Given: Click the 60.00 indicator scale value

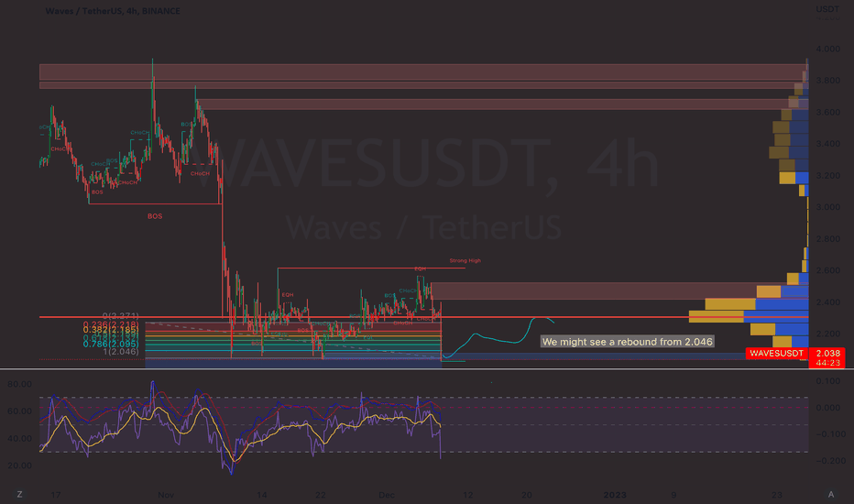Looking at the screenshot, I should coord(19,411).
